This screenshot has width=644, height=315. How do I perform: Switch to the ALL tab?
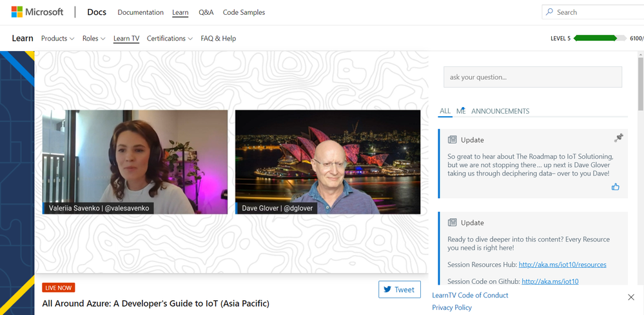pyautogui.click(x=445, y=111)
